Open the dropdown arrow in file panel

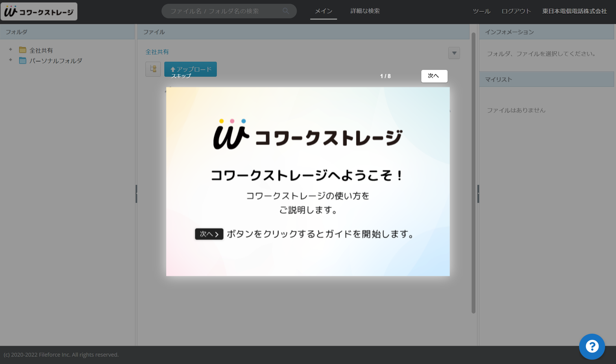[454, 53]
